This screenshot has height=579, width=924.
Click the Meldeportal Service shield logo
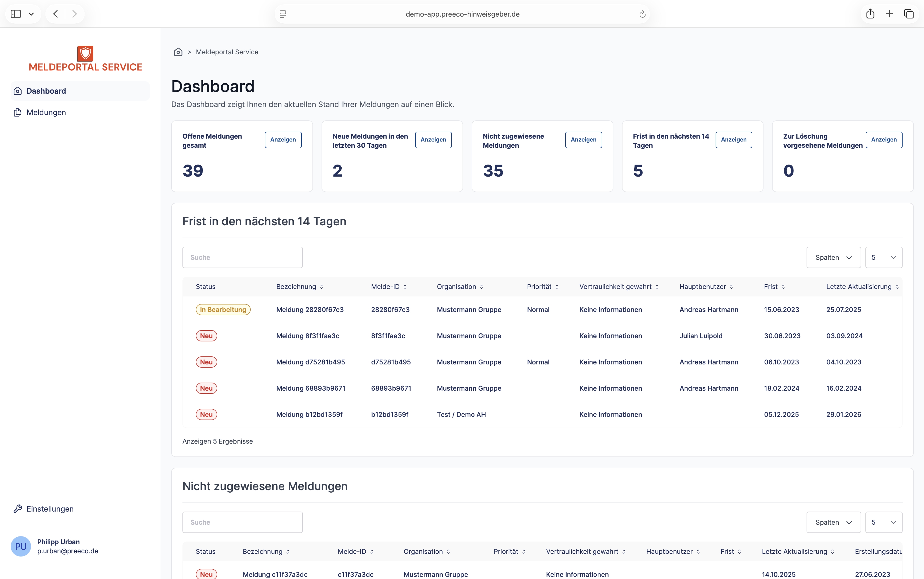(85, 54)
